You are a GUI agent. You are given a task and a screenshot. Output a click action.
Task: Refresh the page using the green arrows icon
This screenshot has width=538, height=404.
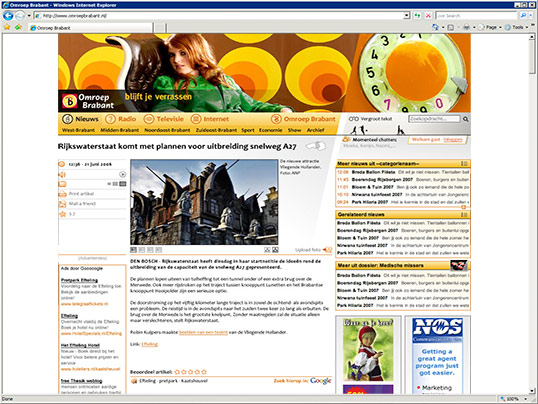(417, 15)
